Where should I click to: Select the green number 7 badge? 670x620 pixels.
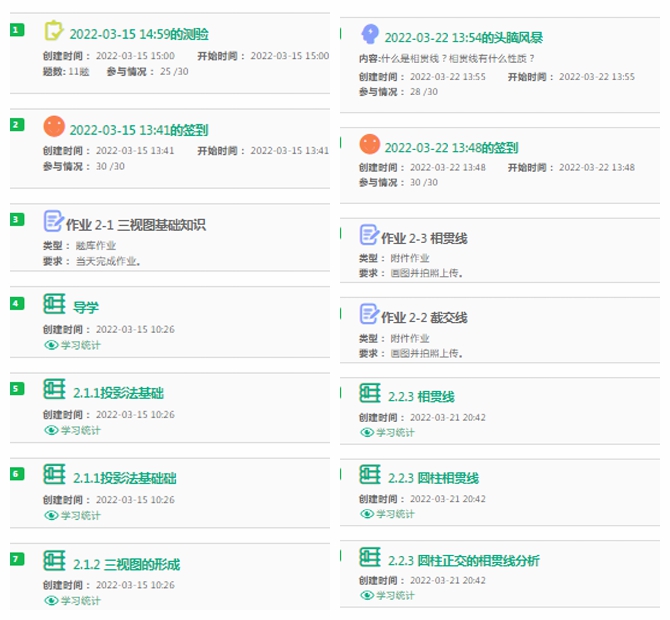click(x=17, y=559)
